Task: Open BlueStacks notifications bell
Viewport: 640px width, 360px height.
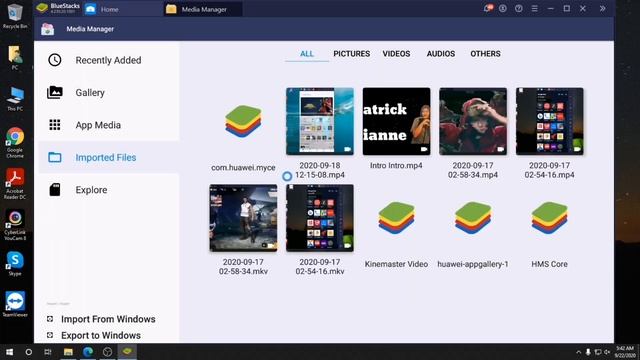Action: (x=487, y=8)
